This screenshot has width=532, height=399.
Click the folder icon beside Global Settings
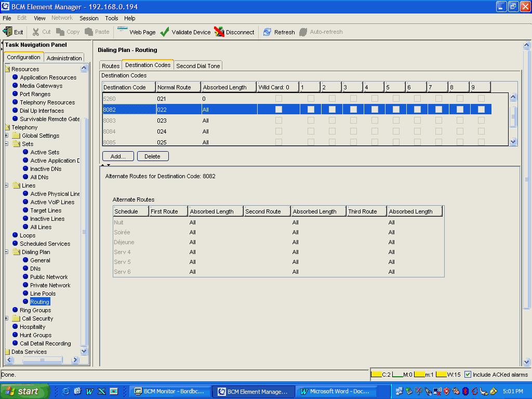(x=16, y=136)
